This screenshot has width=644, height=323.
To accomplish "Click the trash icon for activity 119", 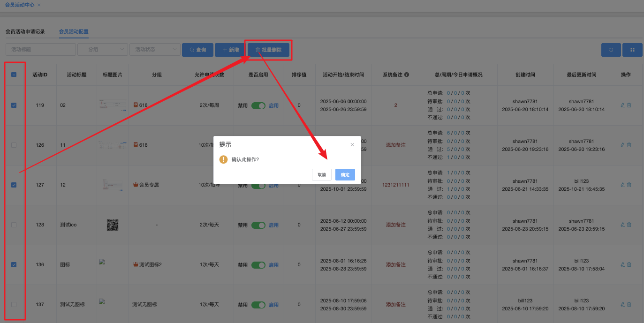I will pos(629,105).
